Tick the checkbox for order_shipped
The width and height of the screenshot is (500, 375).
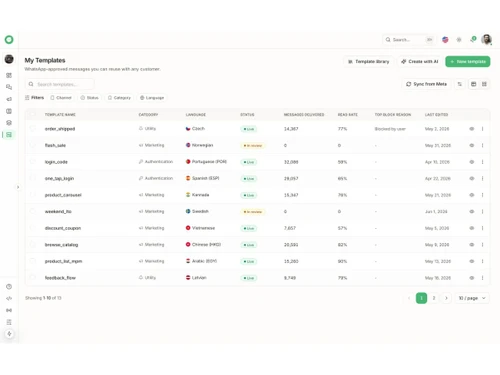pyautogui.click(x=33, y=128)
